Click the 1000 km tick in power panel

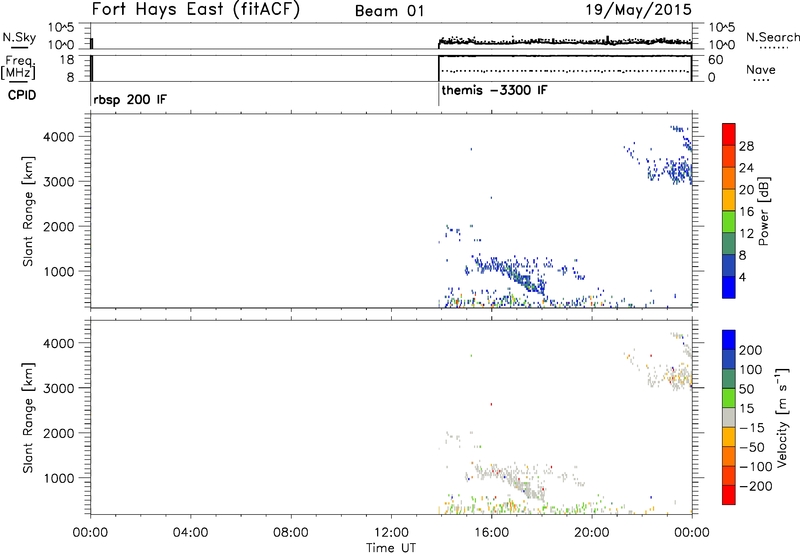[59, 271]
